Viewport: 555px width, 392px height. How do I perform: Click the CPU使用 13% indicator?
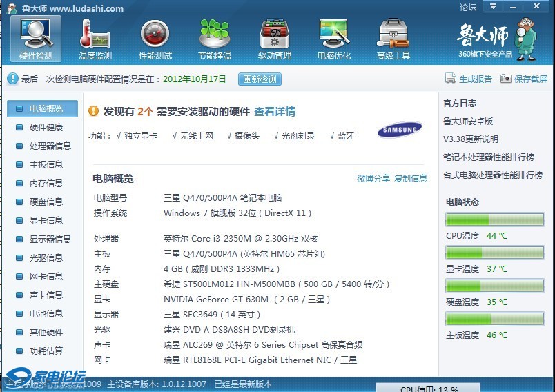coord(428,388)
